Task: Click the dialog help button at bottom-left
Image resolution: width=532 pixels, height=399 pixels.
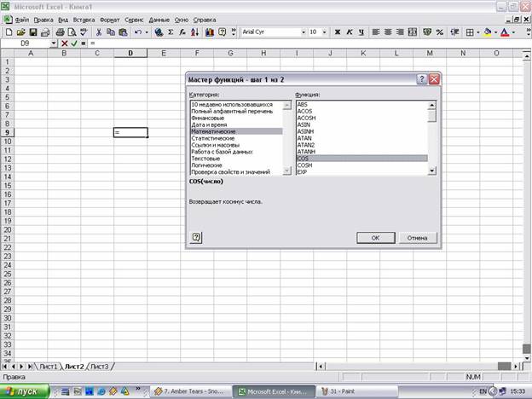Action: pos(196,237)
